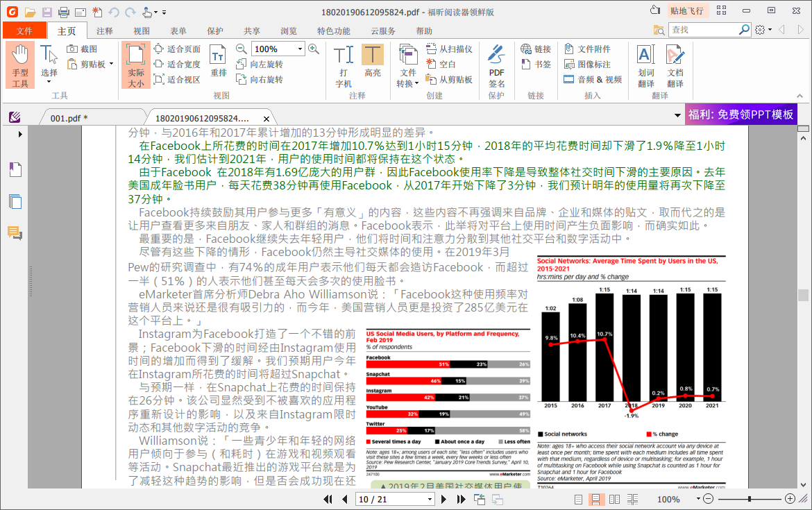Print the document from quick toolbar
The height and width of the screenshot is (510, 812).
[x=63, y=12]
